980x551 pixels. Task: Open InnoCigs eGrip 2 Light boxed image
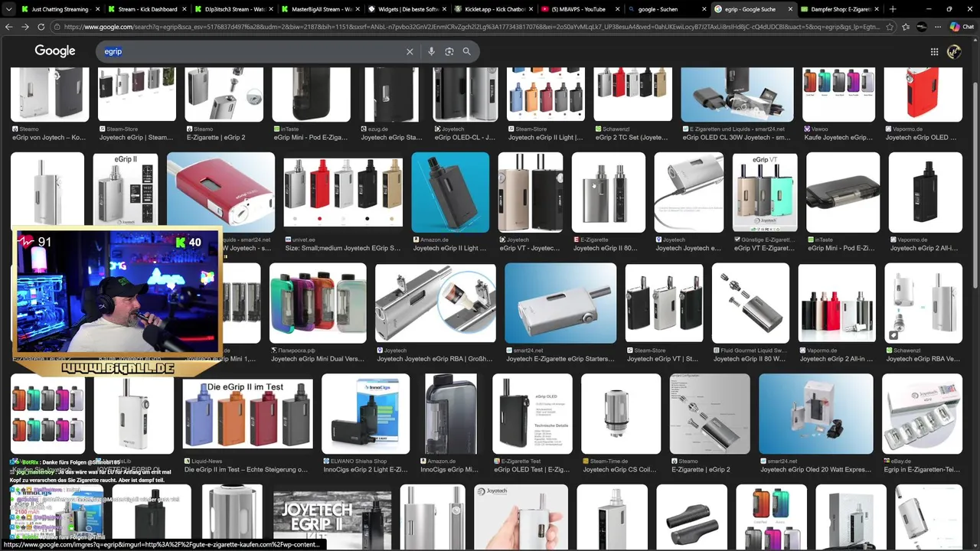point(365,414)
